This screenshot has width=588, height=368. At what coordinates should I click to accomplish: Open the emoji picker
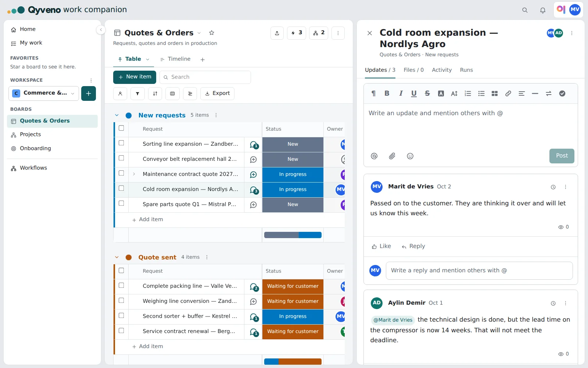(x=410, y=156)
